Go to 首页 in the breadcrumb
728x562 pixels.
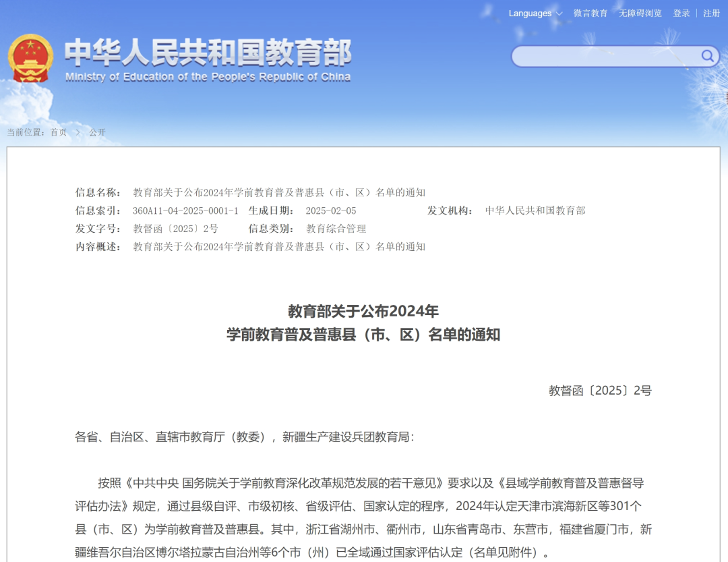click(59, 132)
